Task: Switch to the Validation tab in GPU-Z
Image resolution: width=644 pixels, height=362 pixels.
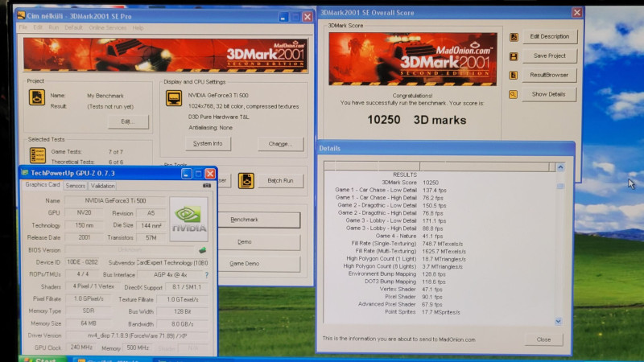Action: (x=103, y=186)
